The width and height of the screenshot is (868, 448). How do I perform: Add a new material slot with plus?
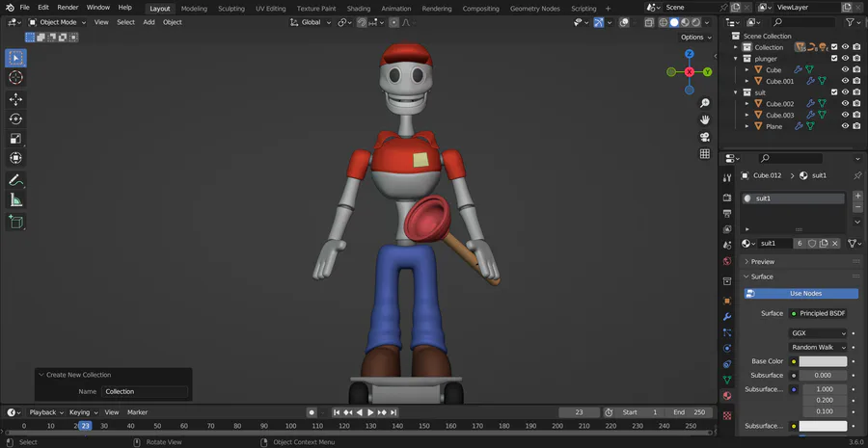857,196
